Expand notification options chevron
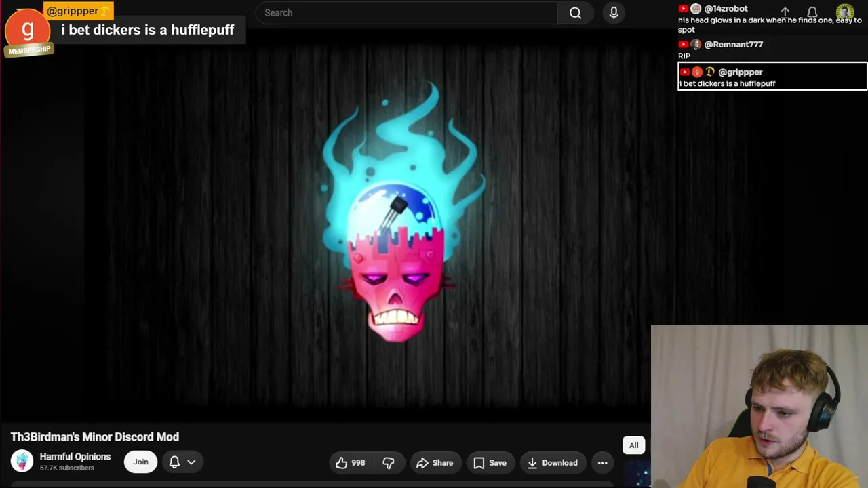 coord(191,462)
